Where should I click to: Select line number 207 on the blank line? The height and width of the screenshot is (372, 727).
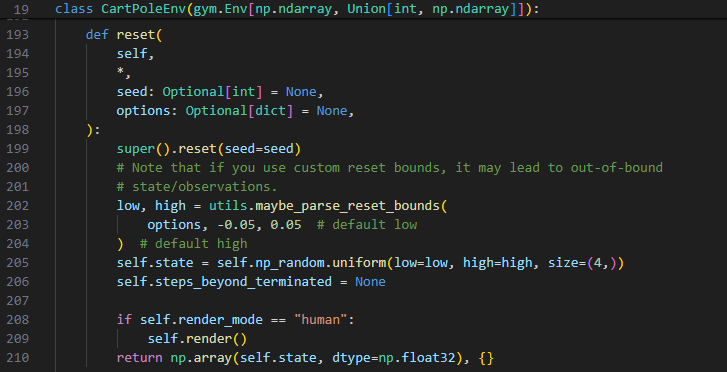(18, 301)
